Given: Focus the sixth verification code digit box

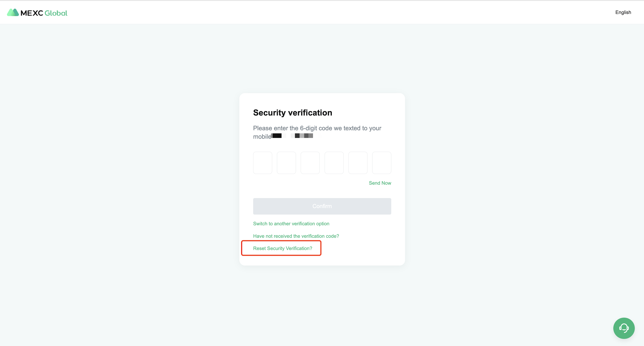Looking at the screenshot, I should coord(382,163).
